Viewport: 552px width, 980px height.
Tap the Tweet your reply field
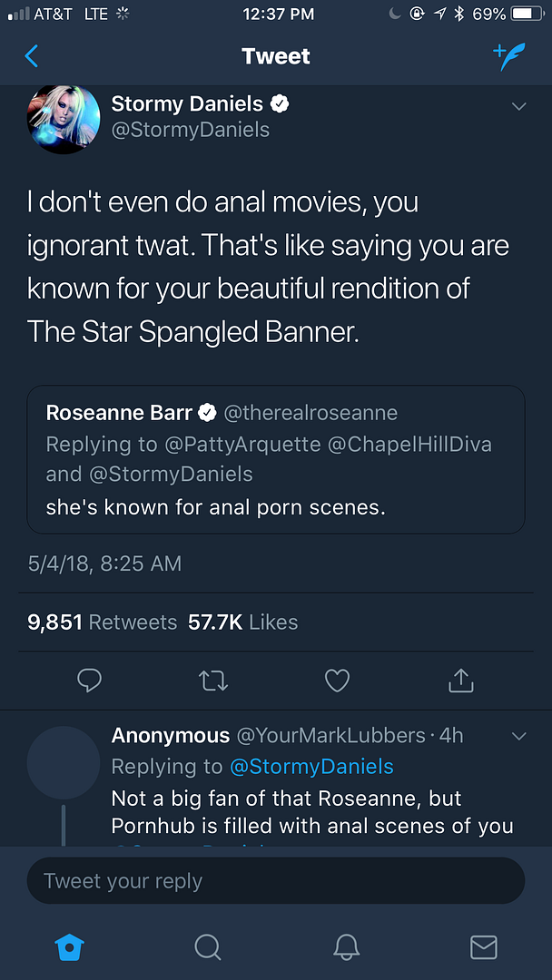point(276,881)
